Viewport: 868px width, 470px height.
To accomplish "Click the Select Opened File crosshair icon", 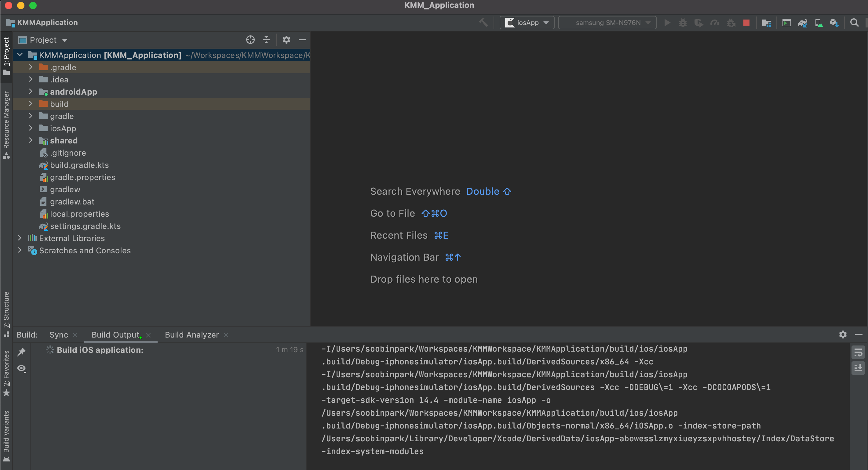I will pos(250,40).
